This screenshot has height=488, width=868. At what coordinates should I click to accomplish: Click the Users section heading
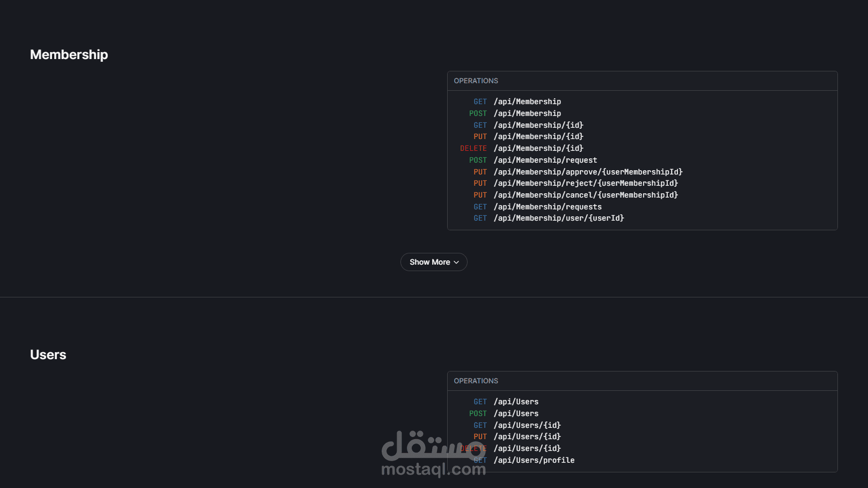(x=48, y=355)
